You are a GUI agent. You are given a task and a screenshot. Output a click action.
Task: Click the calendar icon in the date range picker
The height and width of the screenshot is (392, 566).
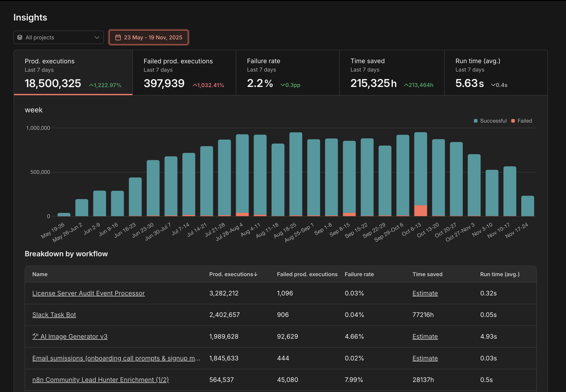pos(118,37)
